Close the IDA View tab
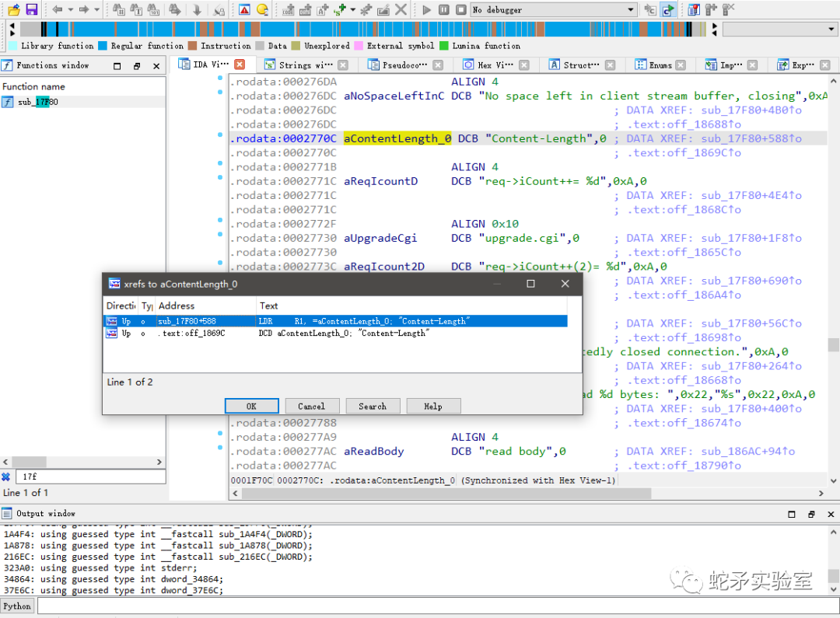840x618 pixels. pyautogui.click(x=240, y=65)
